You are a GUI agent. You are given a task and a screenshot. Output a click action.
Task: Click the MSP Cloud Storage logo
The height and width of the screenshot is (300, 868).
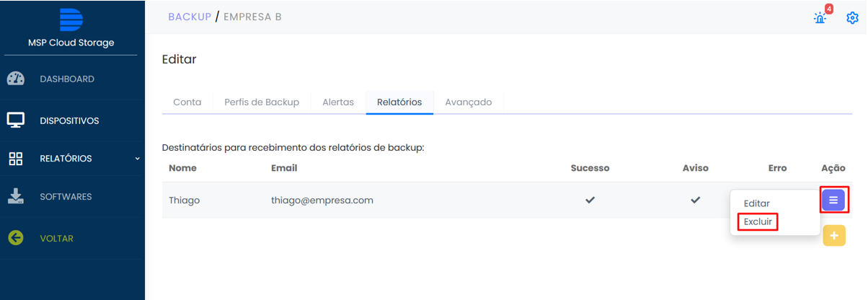tap(71, 19)
